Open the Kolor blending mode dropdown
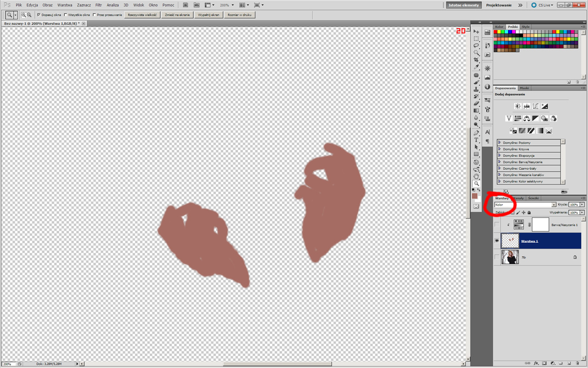The height and width of the screenshot is (368, 588). (x=525, y=205)
